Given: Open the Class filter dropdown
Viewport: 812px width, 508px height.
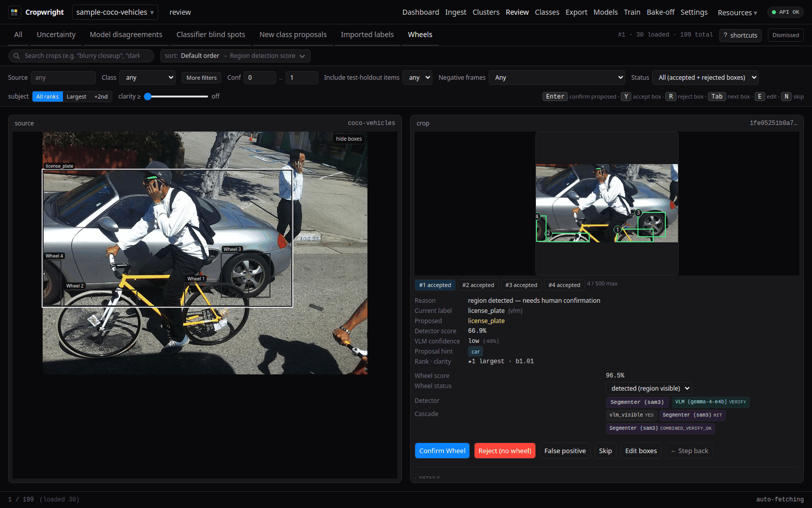Looking at the screenshot, I should (148, 78).
